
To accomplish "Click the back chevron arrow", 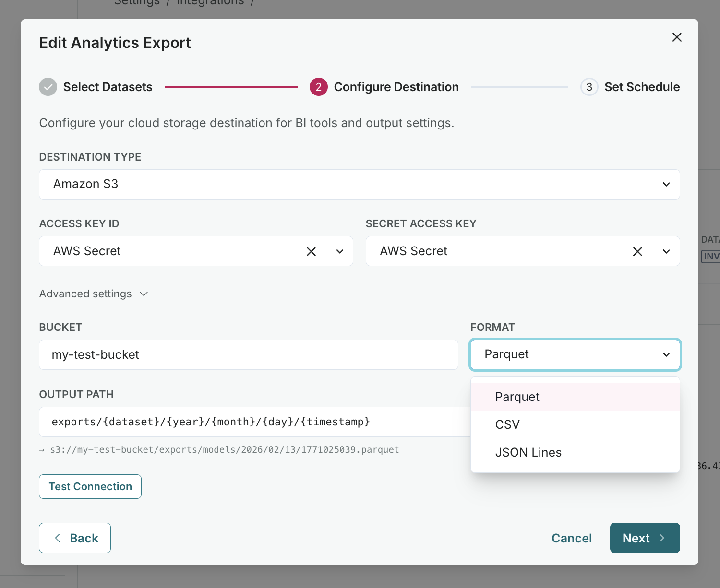I will tap(58, 538).
